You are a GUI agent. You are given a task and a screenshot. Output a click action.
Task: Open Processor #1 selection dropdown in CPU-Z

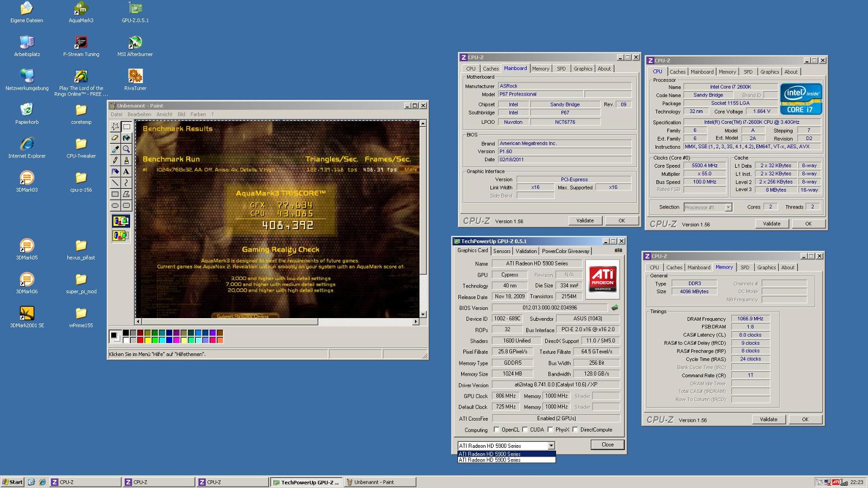[x=728, y=207]
